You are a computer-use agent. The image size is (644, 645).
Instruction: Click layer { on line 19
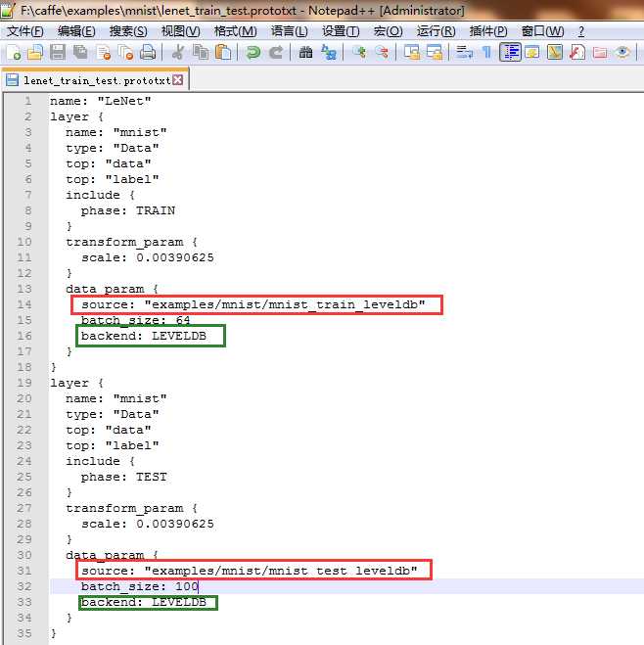(x=76, y=383)
